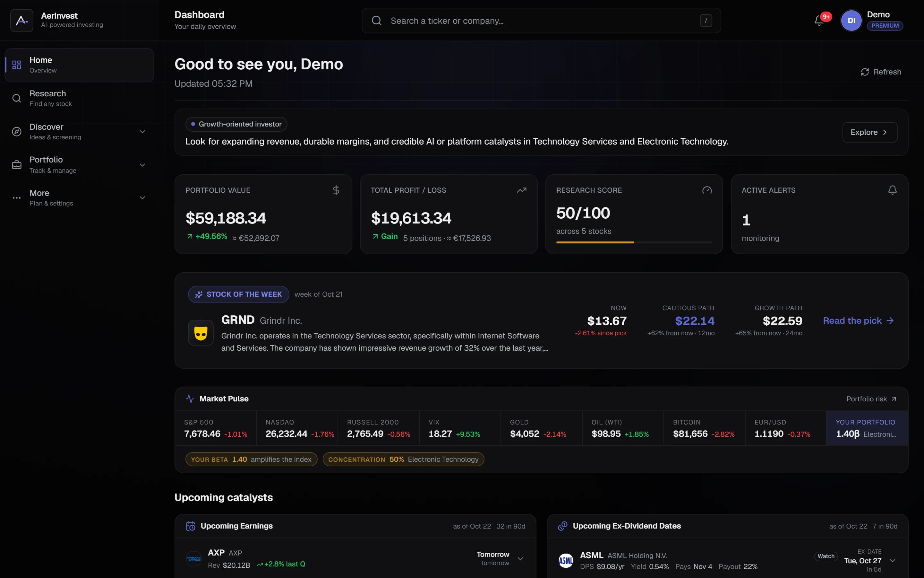Image resolution: width=924 pixels, height=578 pixels.
Task: Open the DI profile avatar
Action: tap(851, 20)
